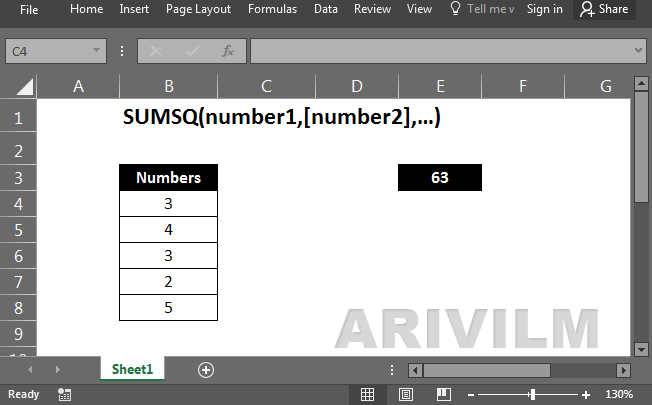
Task: Add a new sheet with plus icon
Action: (x=206, y=369)
